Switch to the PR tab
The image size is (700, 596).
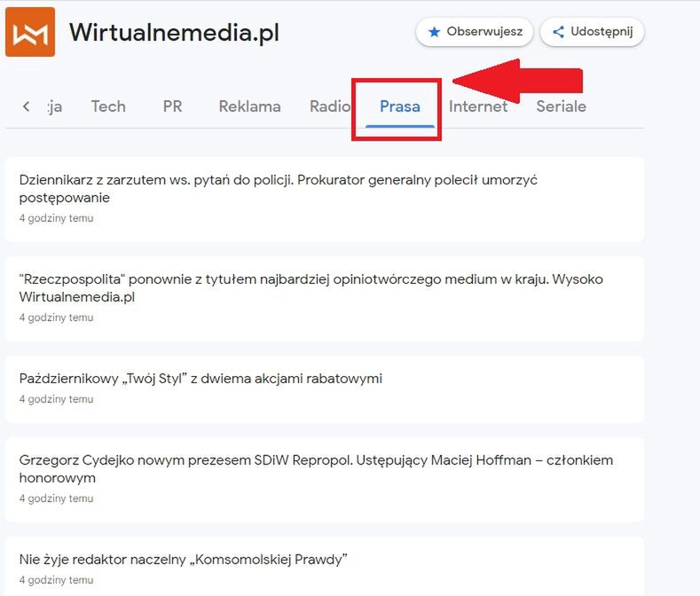click(x=172, y=106)
